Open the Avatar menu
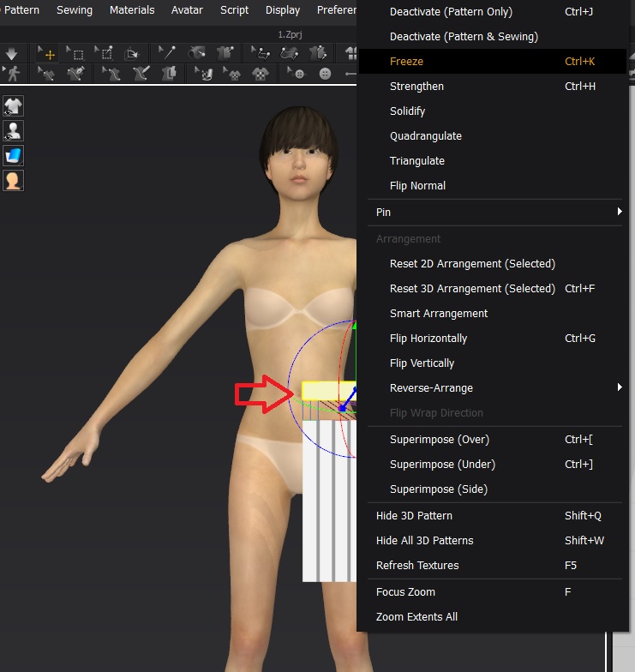 pyautogui.click(x=187, y=10)
